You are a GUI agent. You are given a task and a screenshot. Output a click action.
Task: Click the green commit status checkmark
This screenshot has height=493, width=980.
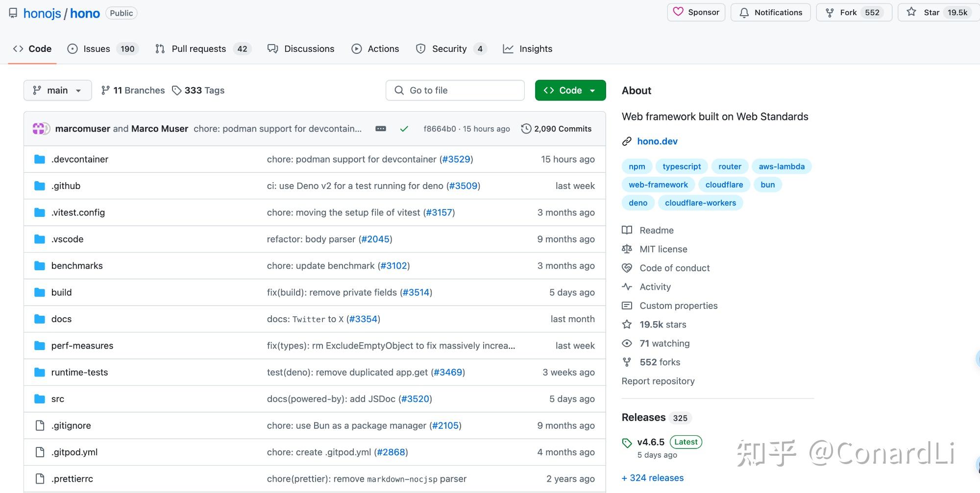404,129
